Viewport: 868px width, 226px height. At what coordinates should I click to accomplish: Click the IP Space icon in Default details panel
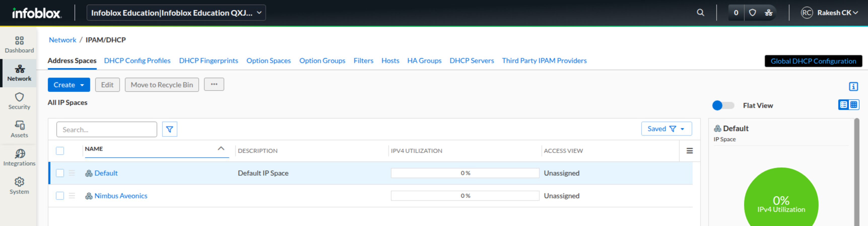[717, 129]
